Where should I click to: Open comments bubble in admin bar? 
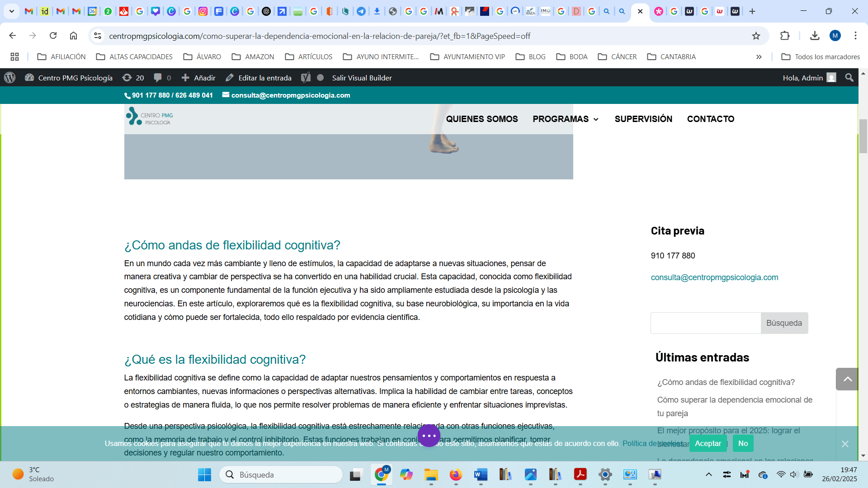pos(162,78)
